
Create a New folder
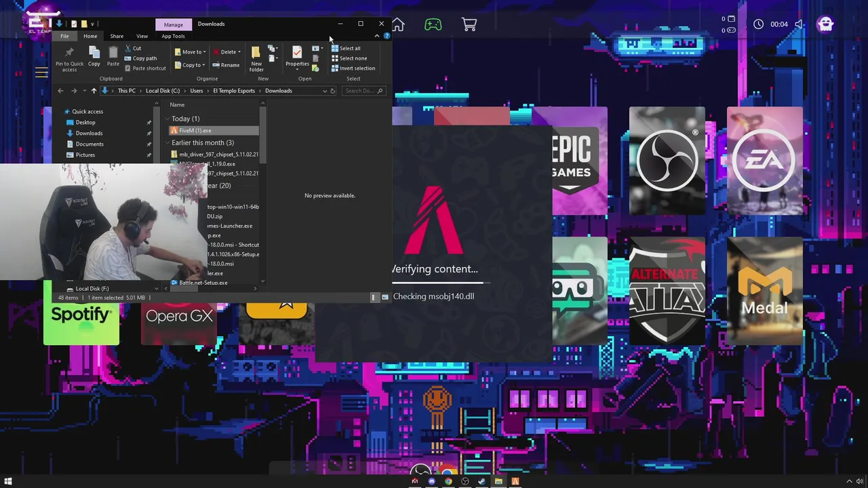click(256, 59)
